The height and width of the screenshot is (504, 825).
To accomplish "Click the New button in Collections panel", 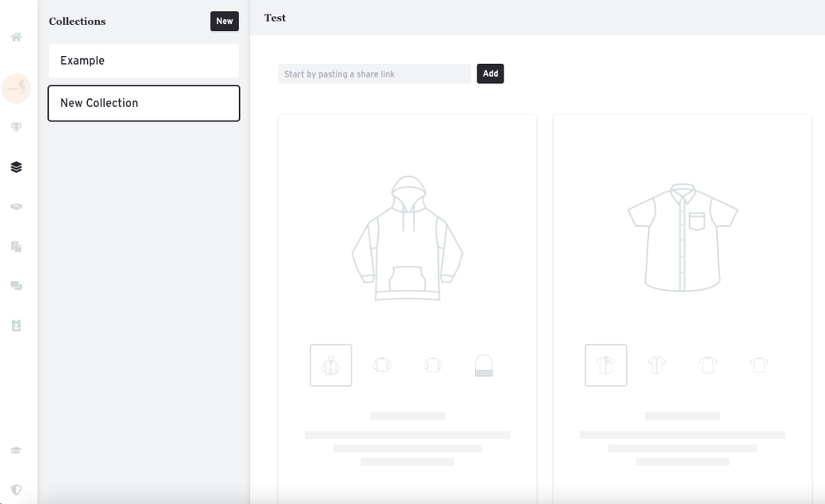I will pos(224,21).
